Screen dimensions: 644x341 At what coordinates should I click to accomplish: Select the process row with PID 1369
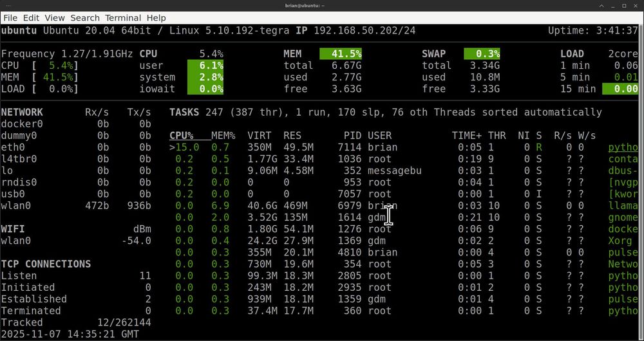coord(404,241)
